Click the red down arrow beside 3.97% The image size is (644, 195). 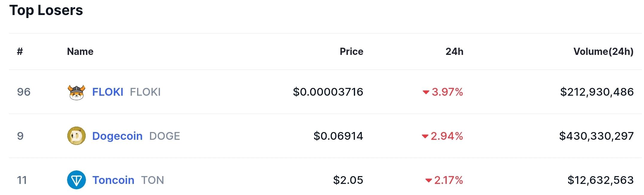click(x=426, y=92)
